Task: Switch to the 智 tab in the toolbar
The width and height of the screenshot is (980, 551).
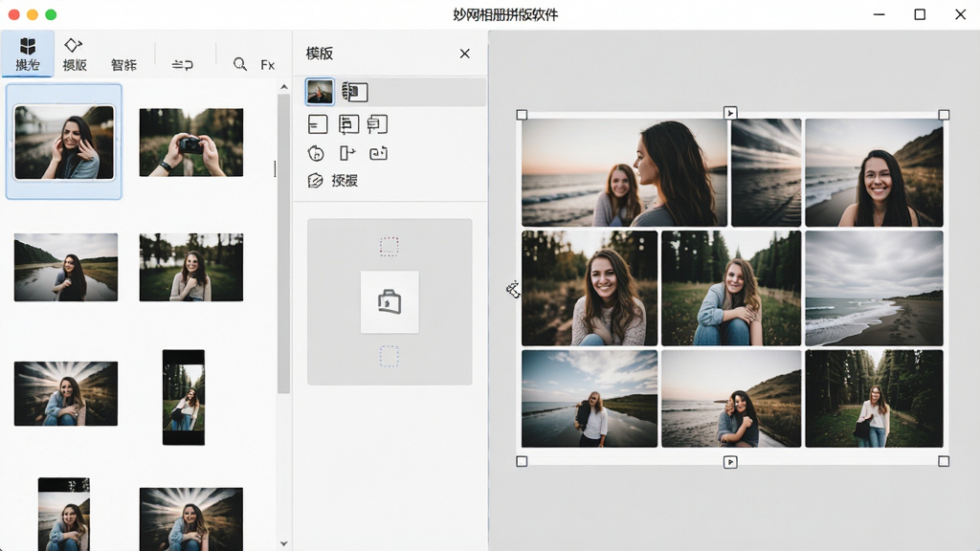Action: pyautogui.click(x=123, y=64)
